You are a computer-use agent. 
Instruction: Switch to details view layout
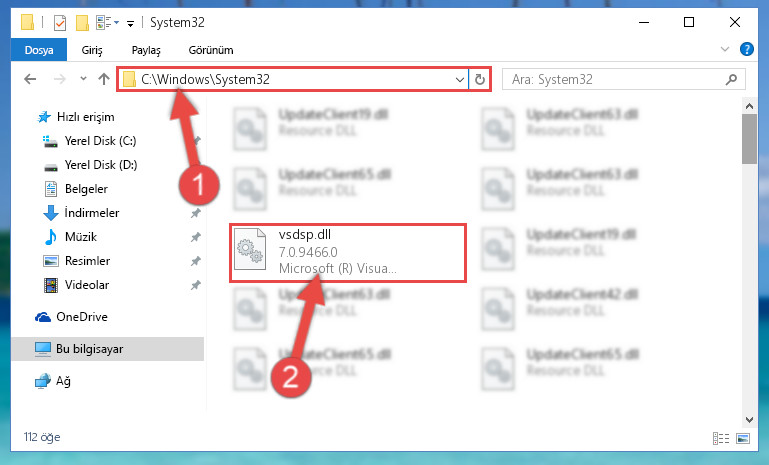coord(720,438)
